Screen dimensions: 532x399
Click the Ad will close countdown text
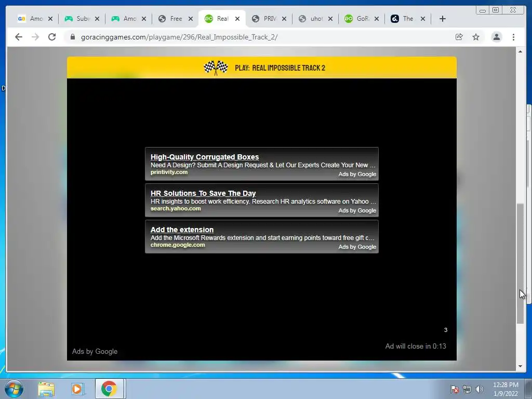(416, 346)
